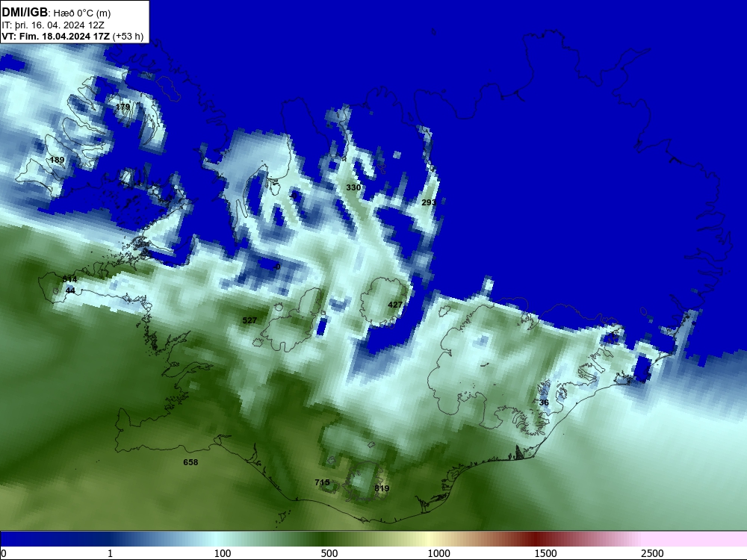Click the 427 value on the glacier
The image size is (747, 560).
(x=395, y=305)
